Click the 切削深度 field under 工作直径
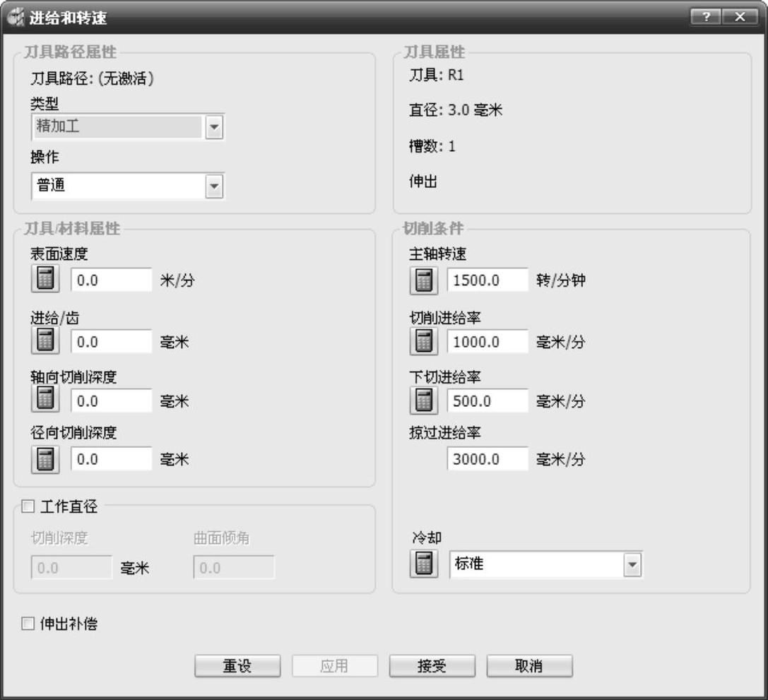The height and width of the screenshot is (700, 768). pos(72,567)
